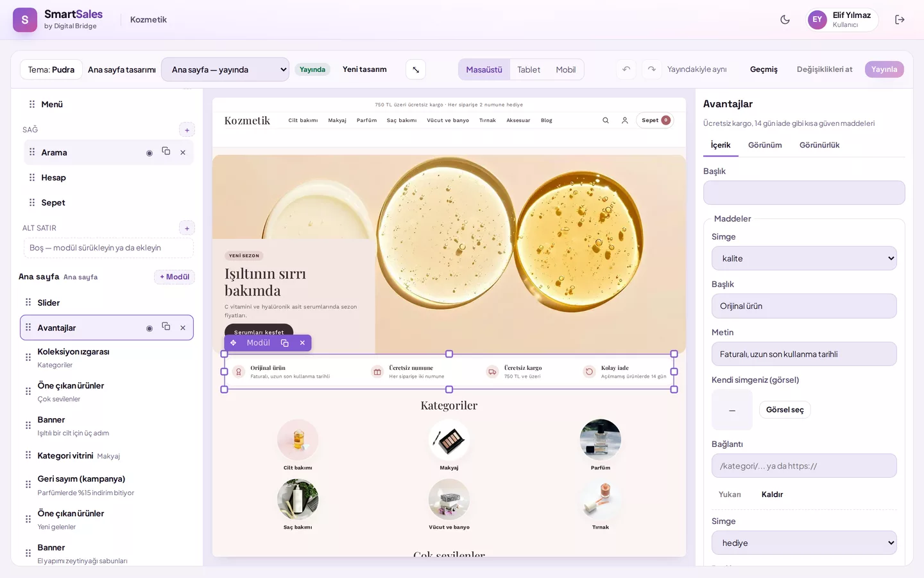Click the + Modül add button

tap(175, 277)
